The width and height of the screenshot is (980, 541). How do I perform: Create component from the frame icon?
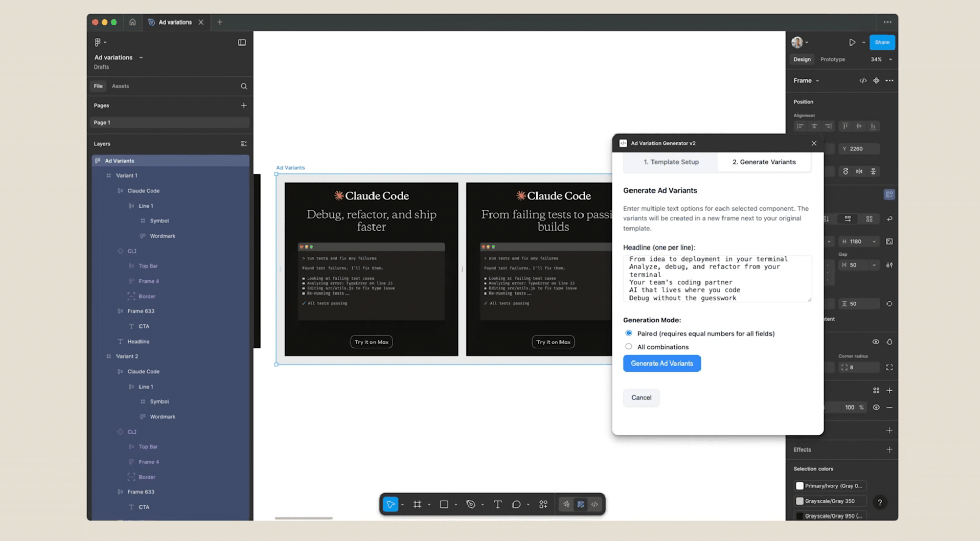(x=876, y=81)
